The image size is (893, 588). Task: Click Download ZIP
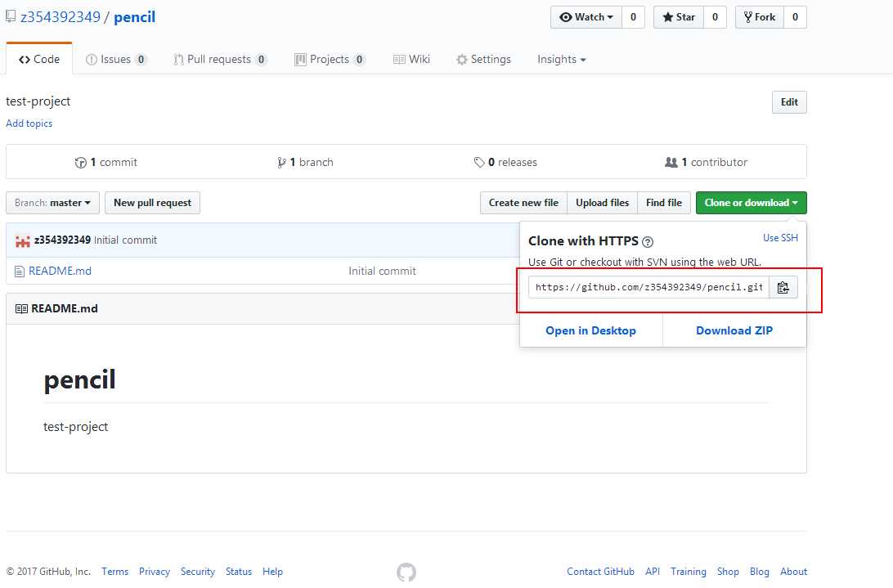click(x=734, y=331)
